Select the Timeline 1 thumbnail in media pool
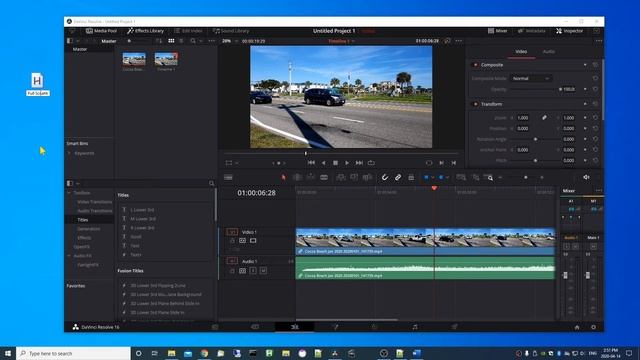The height and width of the screenshot is (360, 640). [x=166, y=59]
